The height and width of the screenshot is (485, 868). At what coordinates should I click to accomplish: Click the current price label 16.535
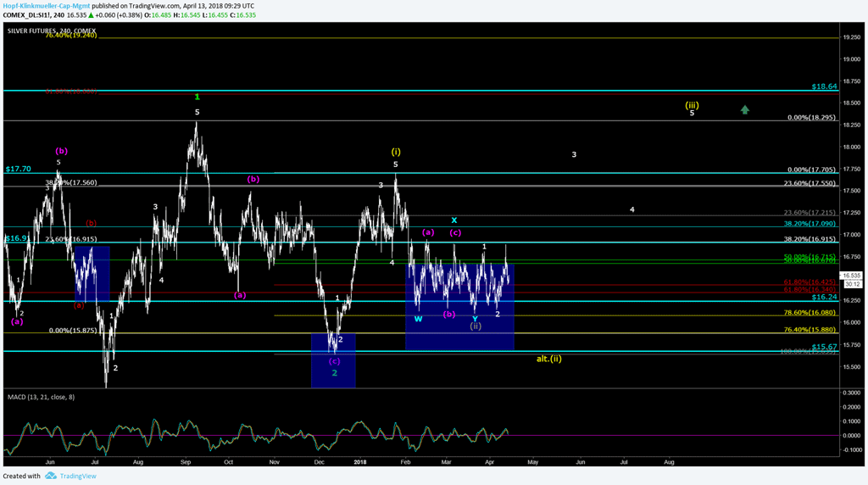850,276
